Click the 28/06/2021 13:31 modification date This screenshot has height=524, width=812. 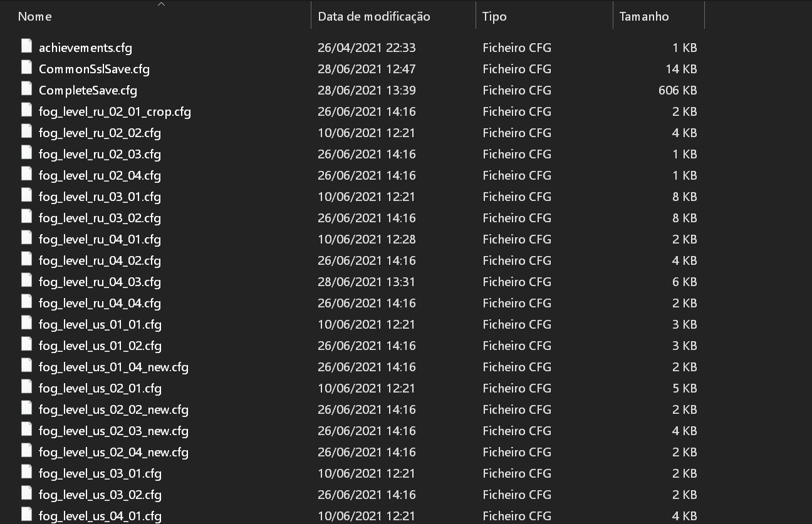[x=367, y=282]
